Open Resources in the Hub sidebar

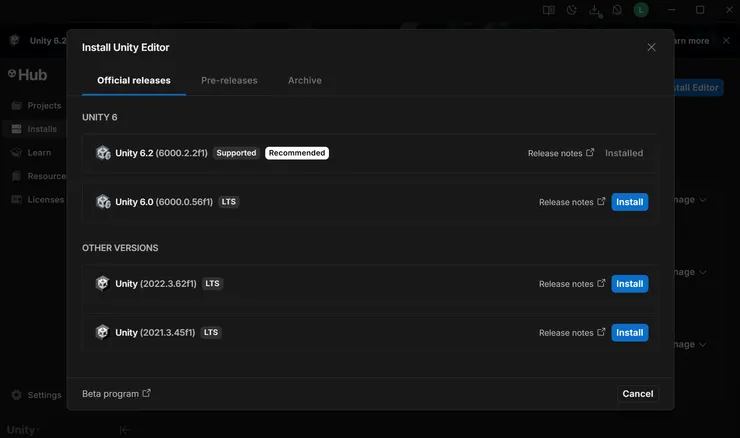point(38,176)
